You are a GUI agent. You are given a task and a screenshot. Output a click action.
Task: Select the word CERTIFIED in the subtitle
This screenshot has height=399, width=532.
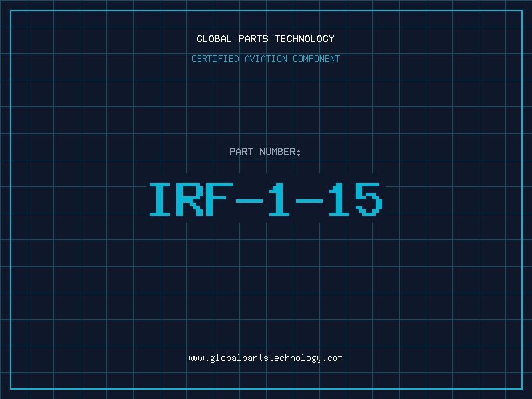[215, 59]
